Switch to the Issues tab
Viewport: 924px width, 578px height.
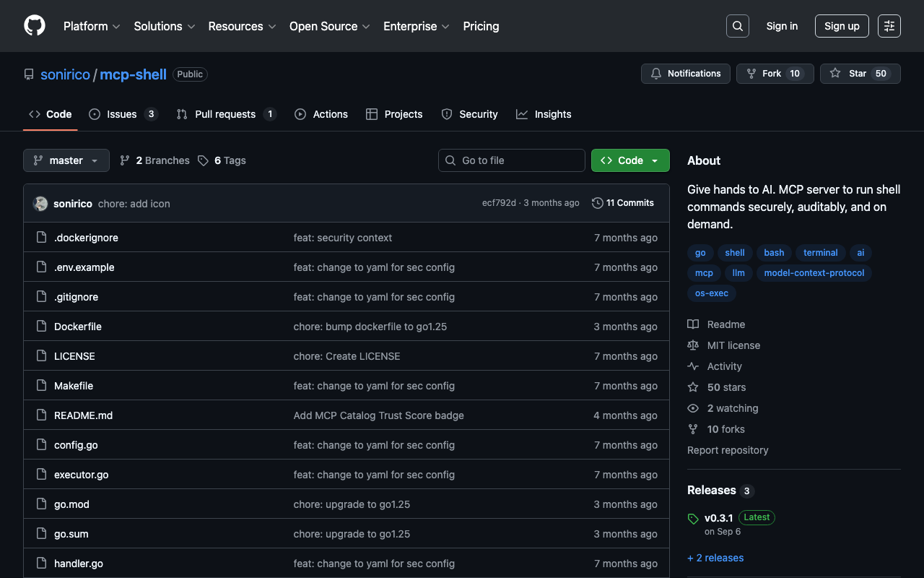122,114
